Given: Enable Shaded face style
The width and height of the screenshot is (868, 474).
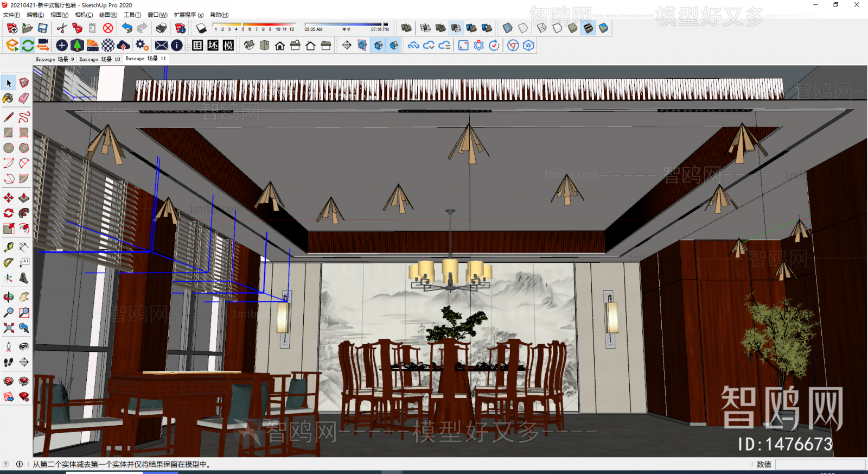Looking at the screenshot, I should (572, 28).
